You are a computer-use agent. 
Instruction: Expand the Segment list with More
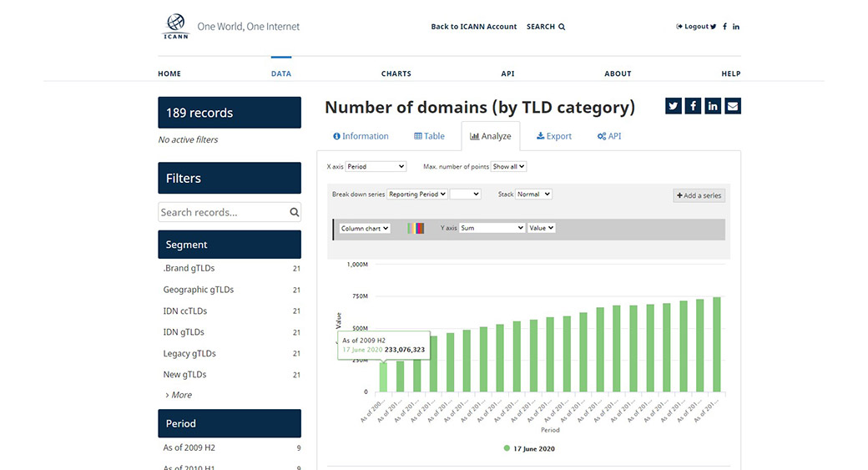pyautogui.click(x=180, y=395)
